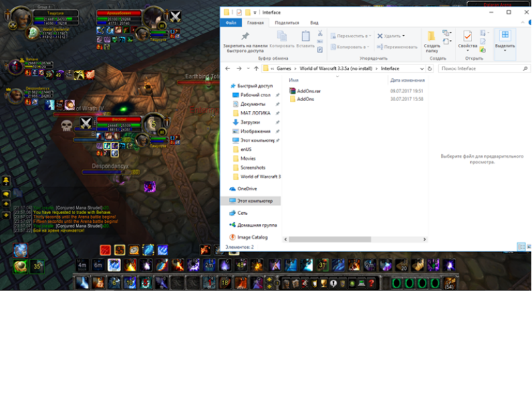Image resolution: width=532 pixels, height=399 pixels.
Task: Open the Quick Access Toolbar customize arrow
Action: 255,13
